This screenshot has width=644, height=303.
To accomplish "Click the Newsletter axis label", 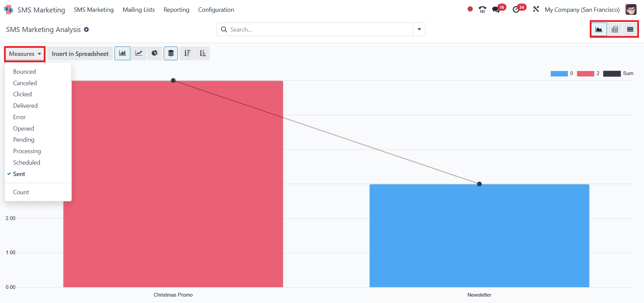I will (x=479, y=295).
